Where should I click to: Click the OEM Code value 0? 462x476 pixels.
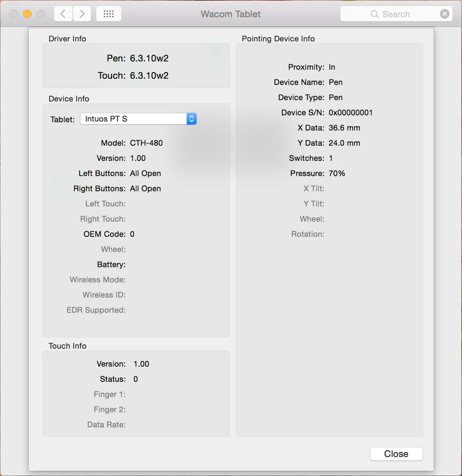(132, 234)
